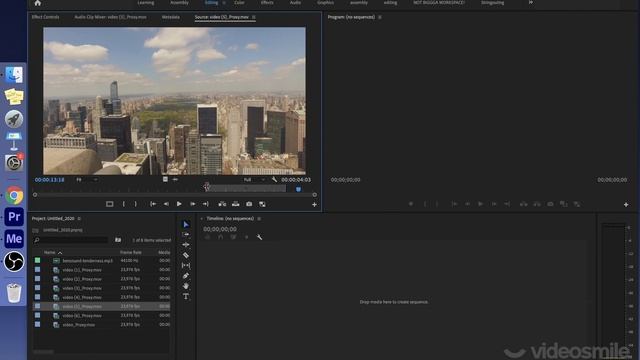Click blue marker on Source time ruler

click(x=298, y=189)
